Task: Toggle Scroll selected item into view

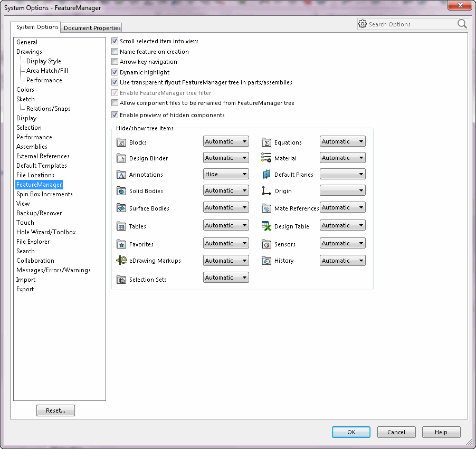Action: [115, 41]
